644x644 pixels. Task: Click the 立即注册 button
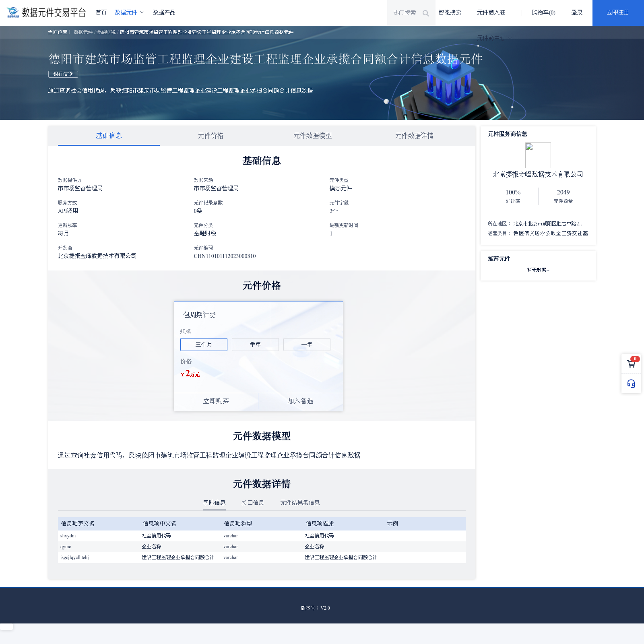click(618, 12)
